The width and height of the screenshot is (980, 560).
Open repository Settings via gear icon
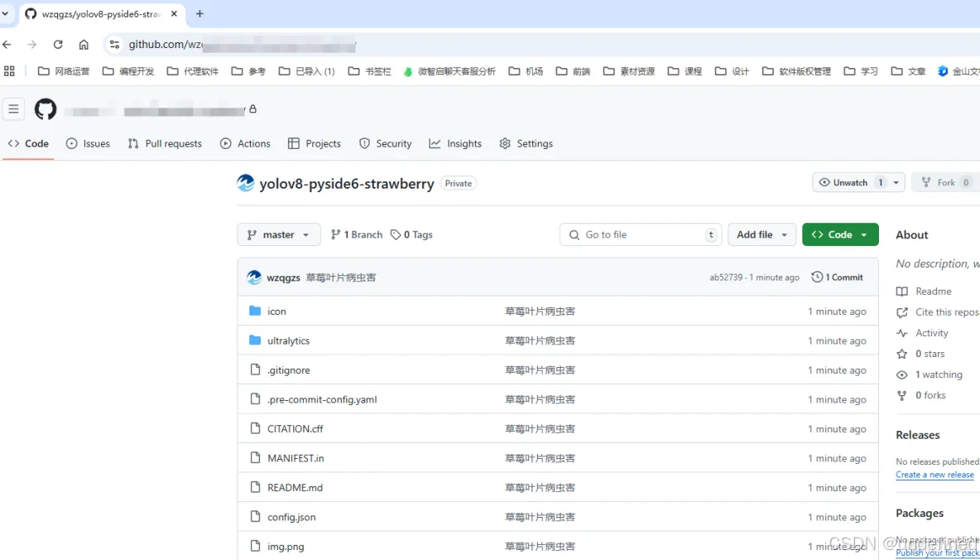click(x=503, y=143)
